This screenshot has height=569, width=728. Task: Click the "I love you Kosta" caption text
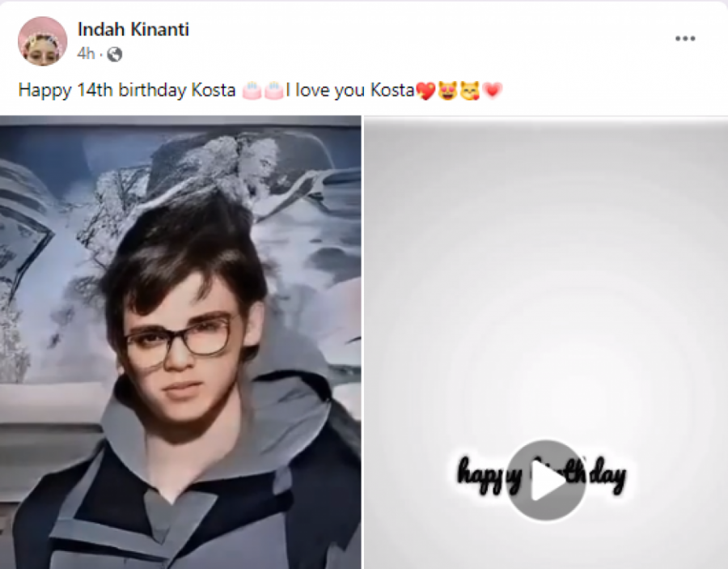coord(349,90)
